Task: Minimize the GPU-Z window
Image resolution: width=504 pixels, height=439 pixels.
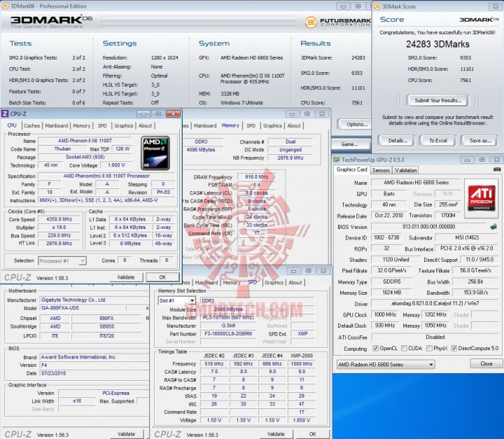Action: 467,160
